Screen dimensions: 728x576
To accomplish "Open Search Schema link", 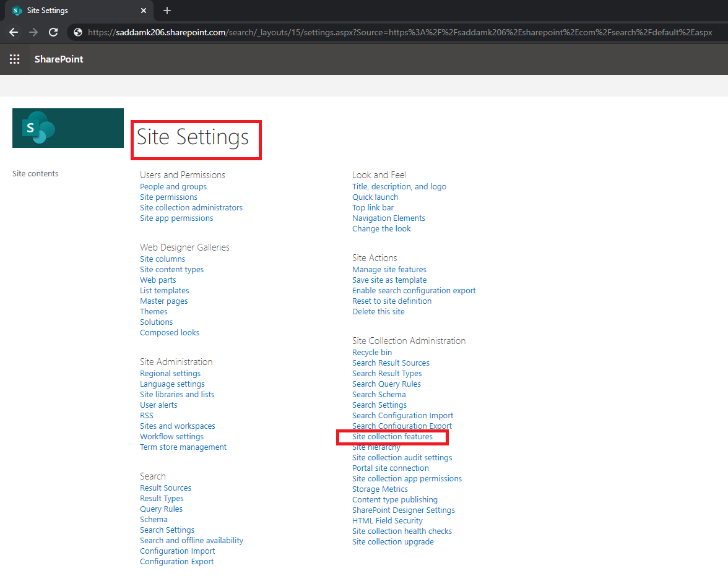I will [x=379, y=395].
